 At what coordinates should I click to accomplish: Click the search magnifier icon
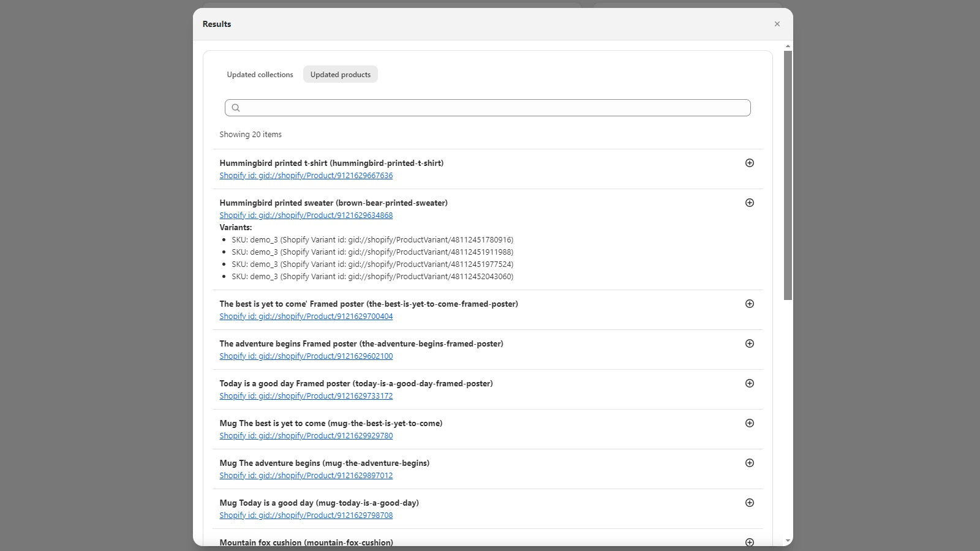(236, 108)
